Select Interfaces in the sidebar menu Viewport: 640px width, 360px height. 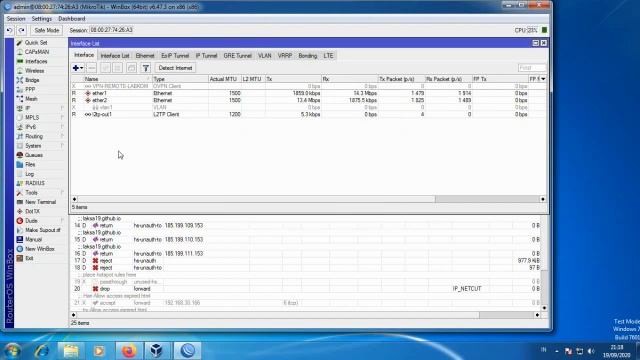click(x=36, y=61)
